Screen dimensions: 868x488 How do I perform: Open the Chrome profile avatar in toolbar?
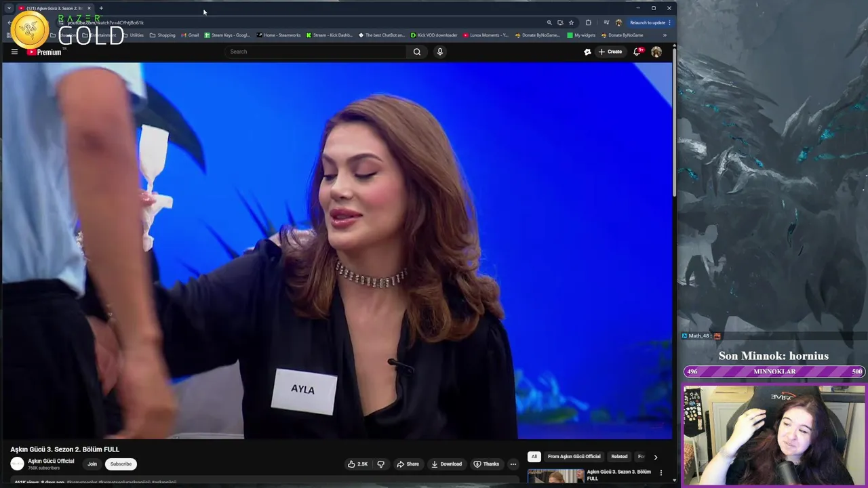618,22
